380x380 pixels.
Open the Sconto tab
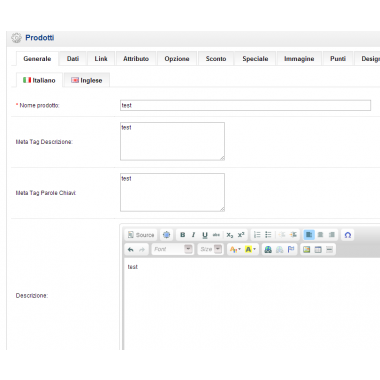216,59
